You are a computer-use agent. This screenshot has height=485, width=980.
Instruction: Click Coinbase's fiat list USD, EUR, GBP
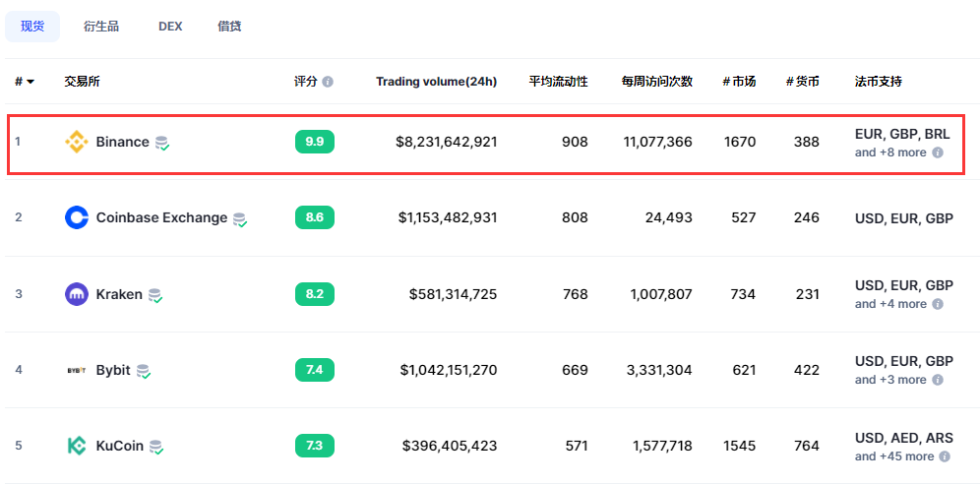click(x=904, y=217)
